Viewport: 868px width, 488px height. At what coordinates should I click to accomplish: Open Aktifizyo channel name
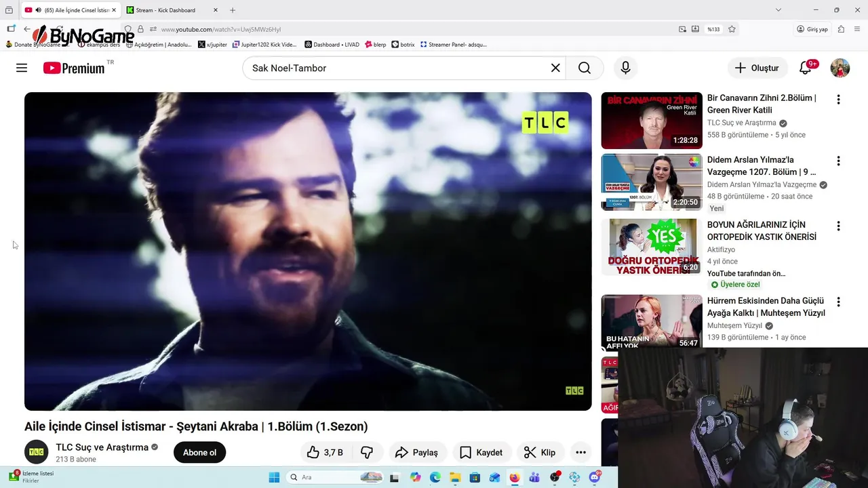click(721, 249)
